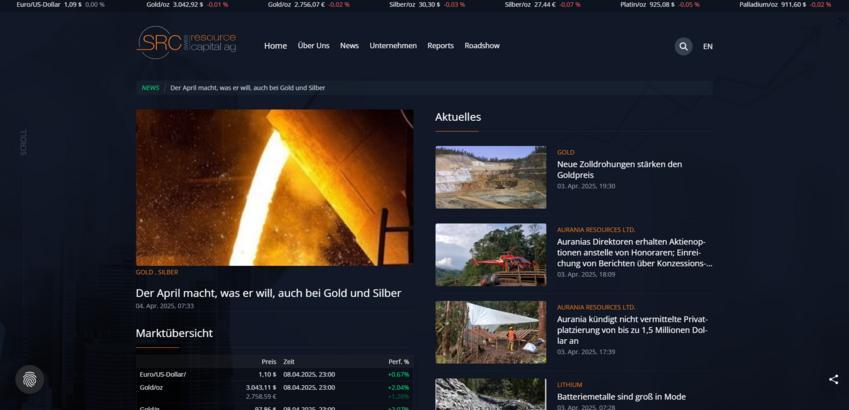Viewport: 849px width, 410px height.
Task: Click the Silber/oz 30,30 $ ticker entry
Action: pyautogui.click(x=427, y=4)
